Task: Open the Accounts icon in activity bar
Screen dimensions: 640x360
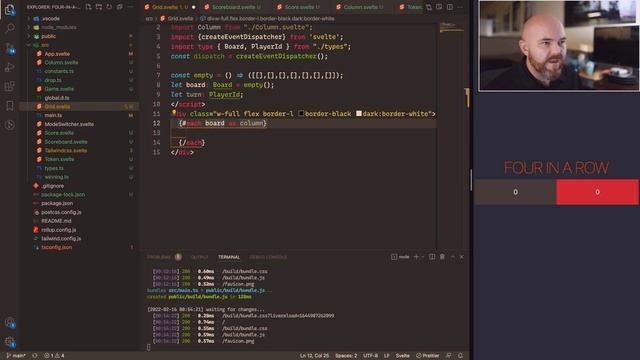Action: 10,323
